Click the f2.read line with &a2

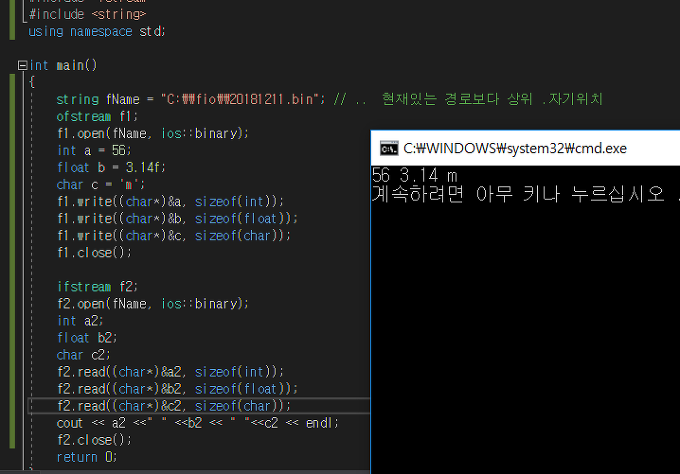tap(170, 372)
